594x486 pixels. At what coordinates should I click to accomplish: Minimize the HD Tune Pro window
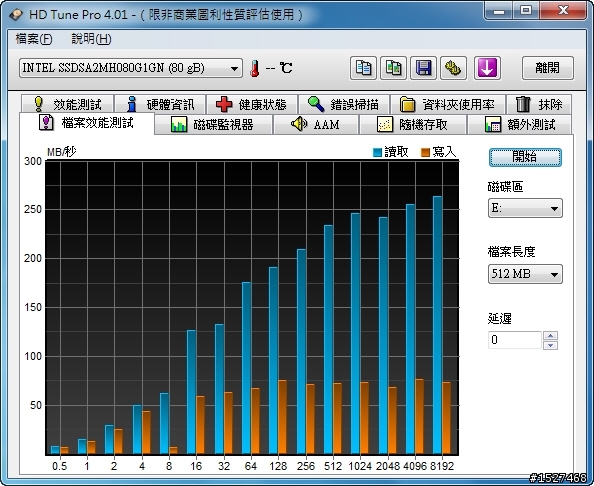499,11
